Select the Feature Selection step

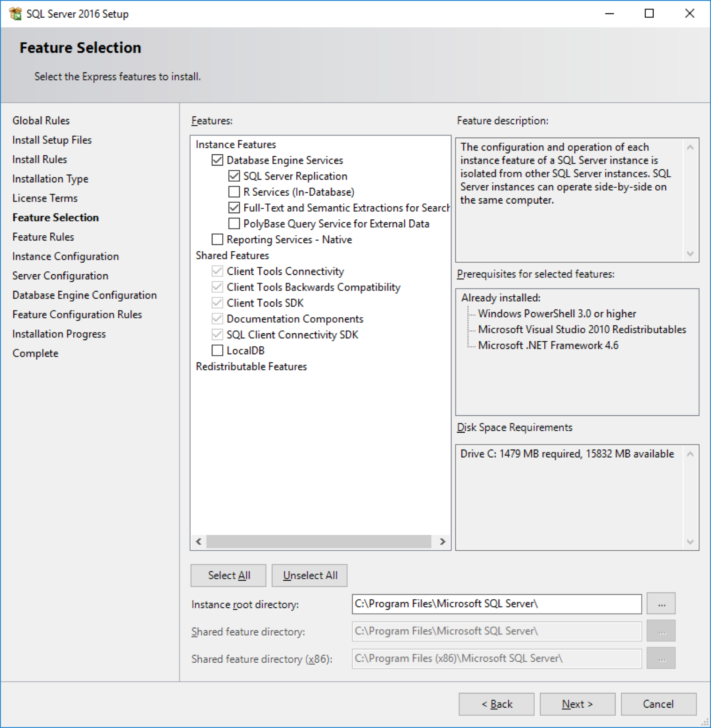coord(56,218)
